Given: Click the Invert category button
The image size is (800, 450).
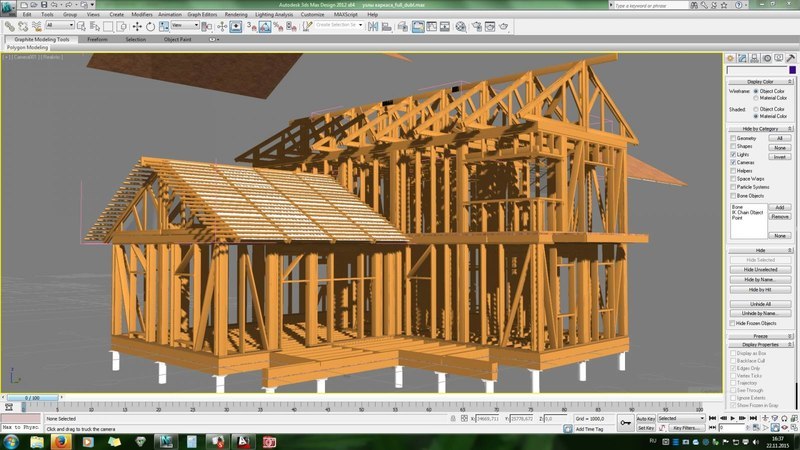Looking at the screenshot, I should click(780, 157).
